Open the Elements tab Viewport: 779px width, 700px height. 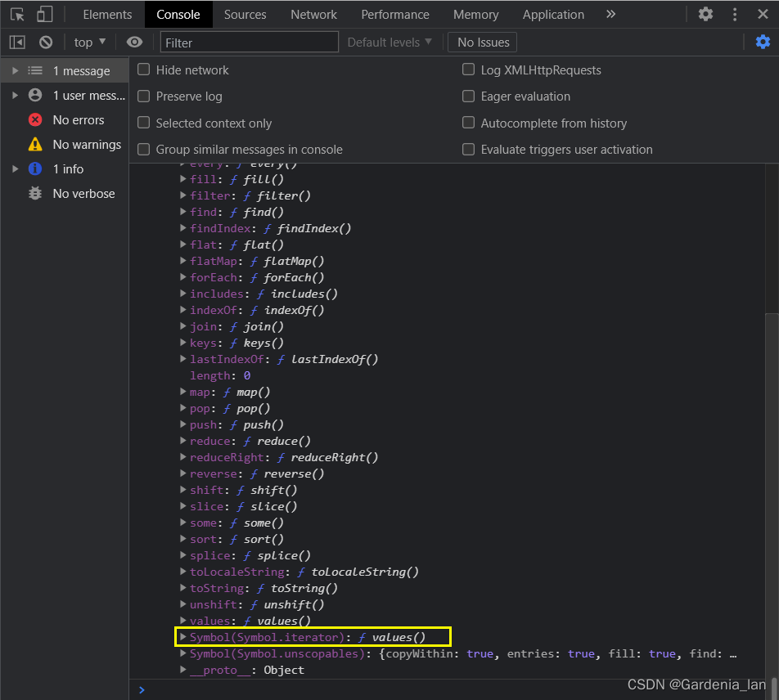coord(107,14)
